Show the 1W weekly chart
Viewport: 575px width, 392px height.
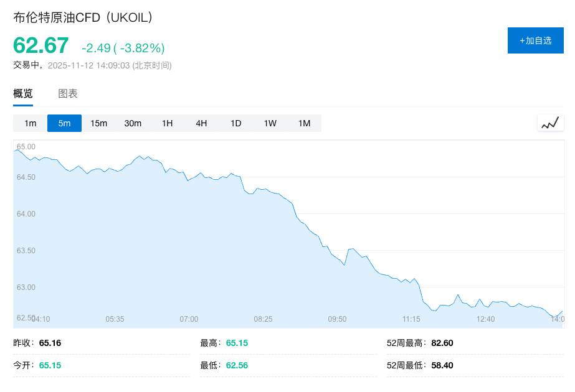[270, 123]
